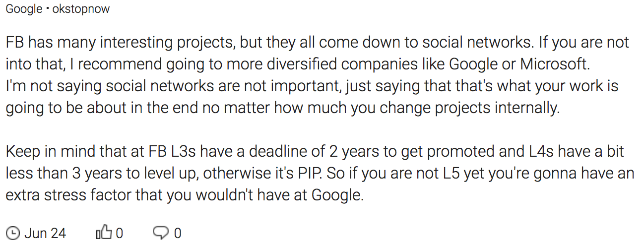The height and width of the screenshot is (245, 644).
Task: Click the line starting "less than 3 years"
Action: (320, 173)
